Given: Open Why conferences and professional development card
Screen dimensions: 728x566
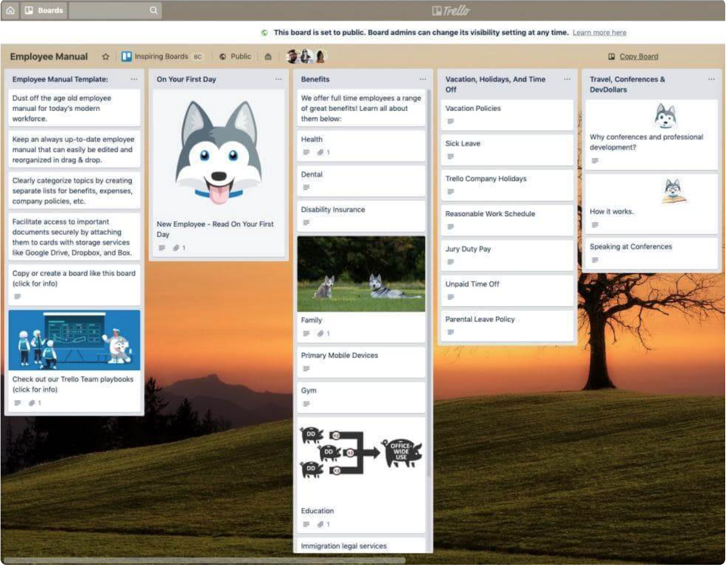Looking at the screenshot, I should (651, 135).
